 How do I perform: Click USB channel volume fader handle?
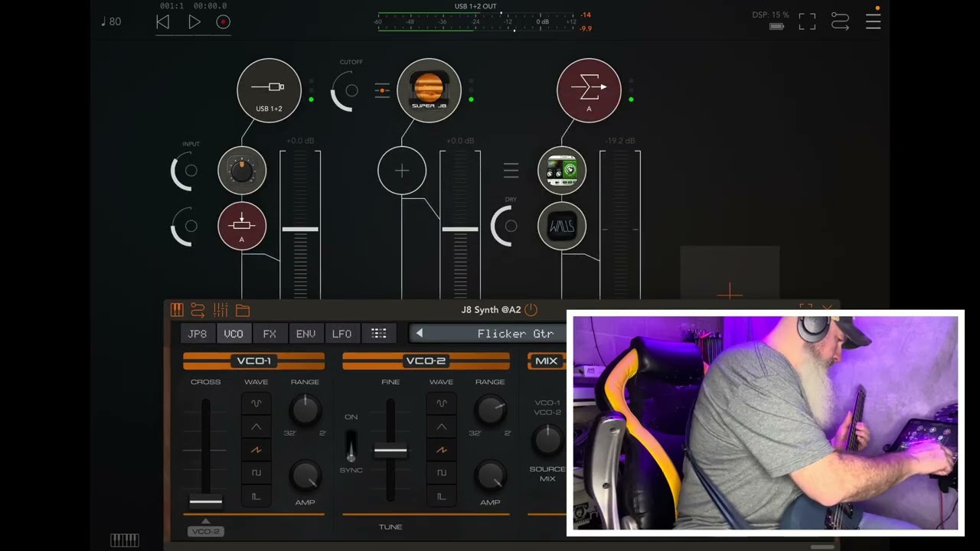pyautogui.click(x=300, y=229)
